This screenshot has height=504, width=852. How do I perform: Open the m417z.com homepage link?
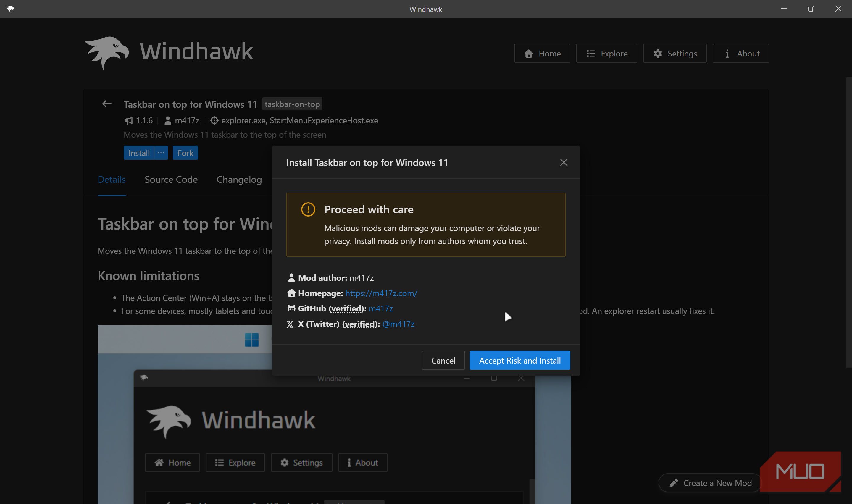[x=381, y=293]
